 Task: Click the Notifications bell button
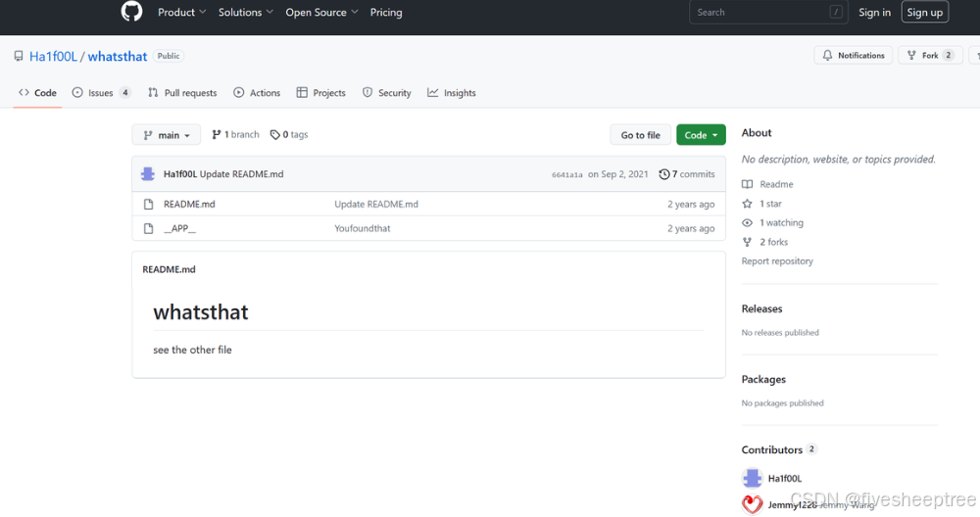854,56
